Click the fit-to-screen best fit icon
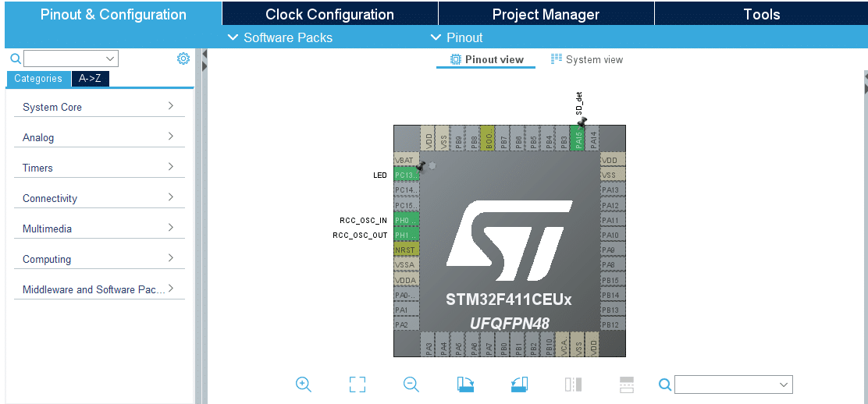Viewport: 868px width, 404px height. [x=358, y=385]
